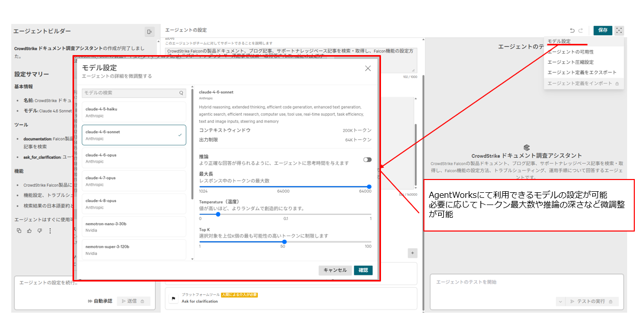Click the コンテキストウィンドウ 200Kトークン value
The image size is (644, 332).
pyautogui.click(x=357, y=131)
